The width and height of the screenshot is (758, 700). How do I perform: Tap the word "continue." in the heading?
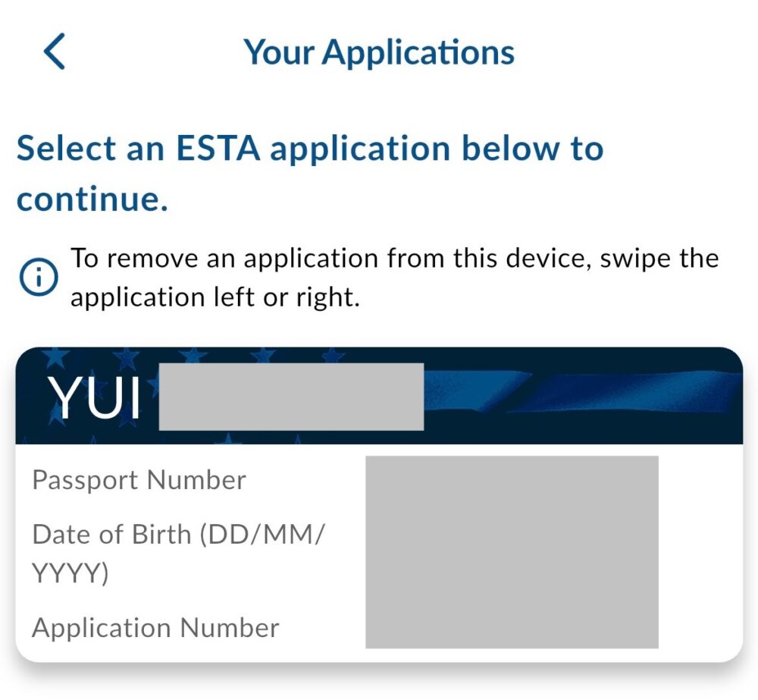tap(91, 199)
